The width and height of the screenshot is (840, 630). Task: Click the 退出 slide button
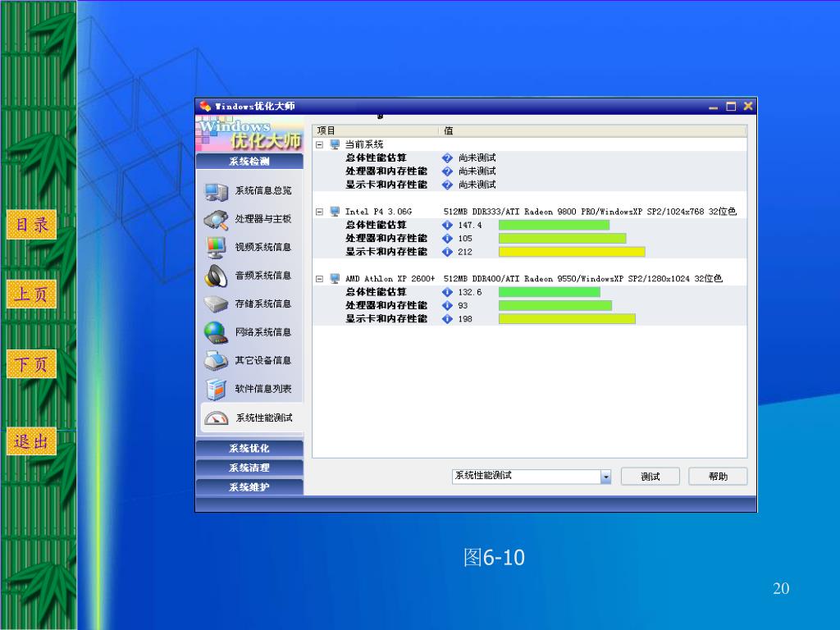[x=32, y=441]
